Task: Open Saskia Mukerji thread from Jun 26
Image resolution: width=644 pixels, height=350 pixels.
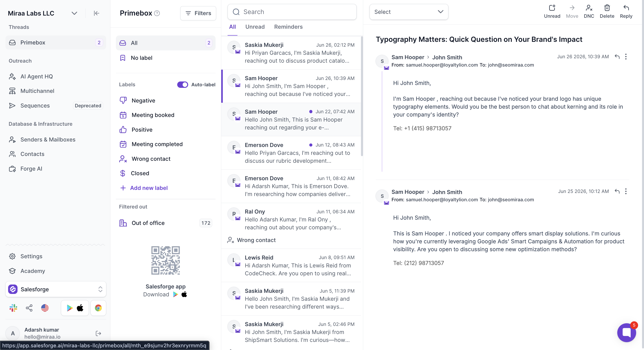Action: pos(291,53)
